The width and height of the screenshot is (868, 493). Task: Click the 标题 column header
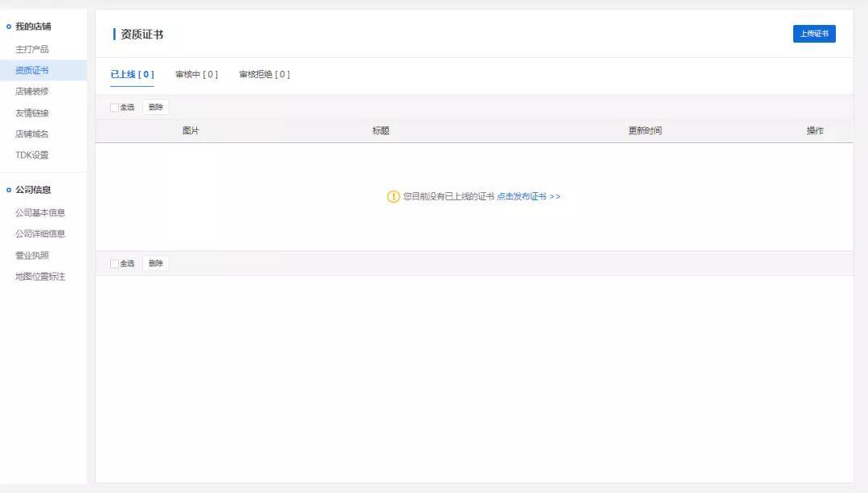[x=381, y=131]
